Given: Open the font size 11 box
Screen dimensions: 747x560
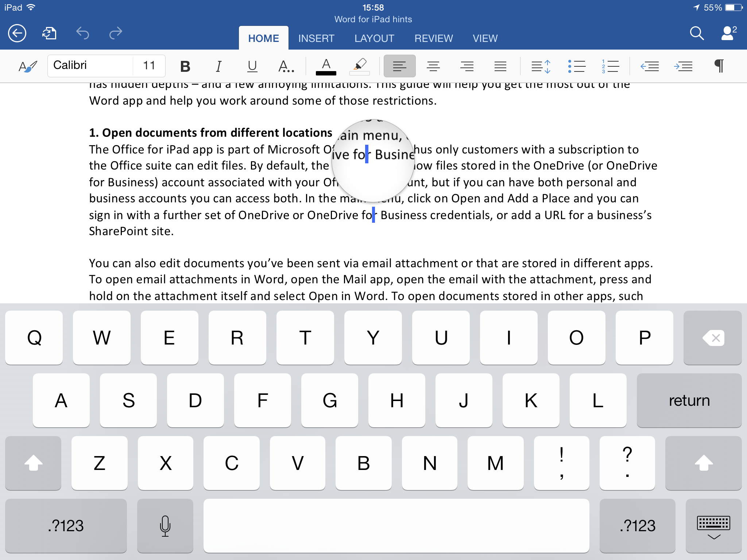Looking at the screenshot, I should click(149, 66).
